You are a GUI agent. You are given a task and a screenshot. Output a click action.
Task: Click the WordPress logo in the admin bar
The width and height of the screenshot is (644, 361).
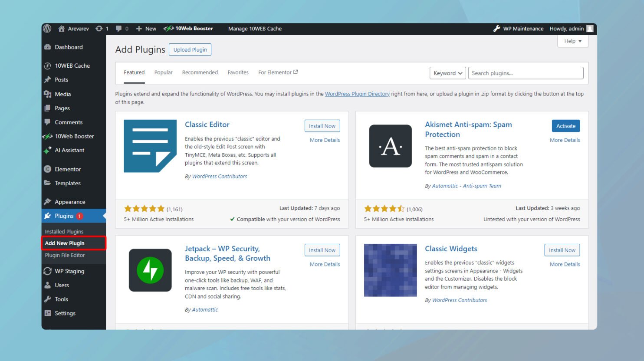(x=47, y=28)
